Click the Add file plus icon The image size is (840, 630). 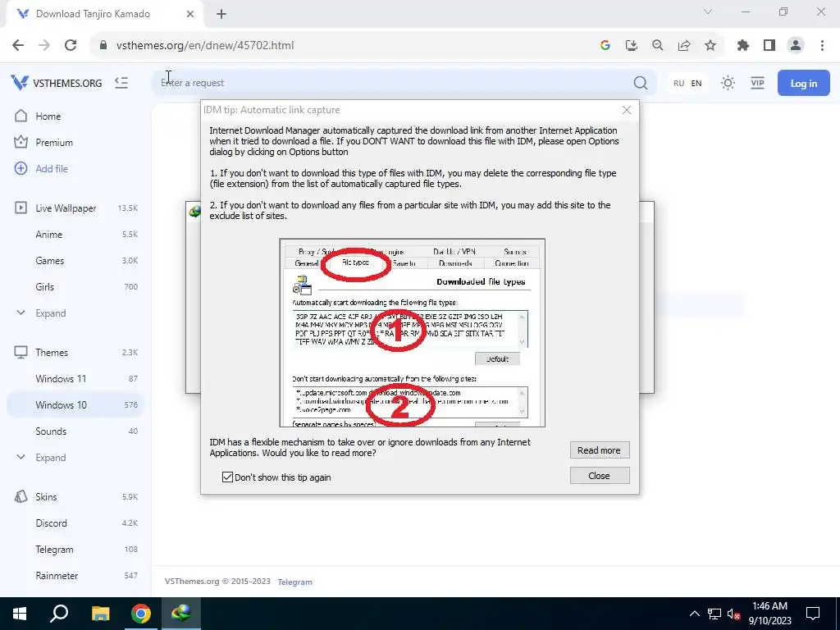tap(21, 168)
